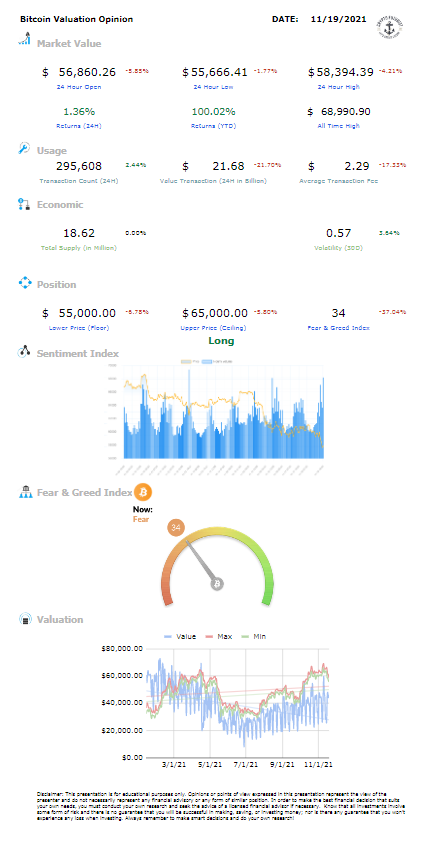Click the Usage wrench icon

coord(24,149)
